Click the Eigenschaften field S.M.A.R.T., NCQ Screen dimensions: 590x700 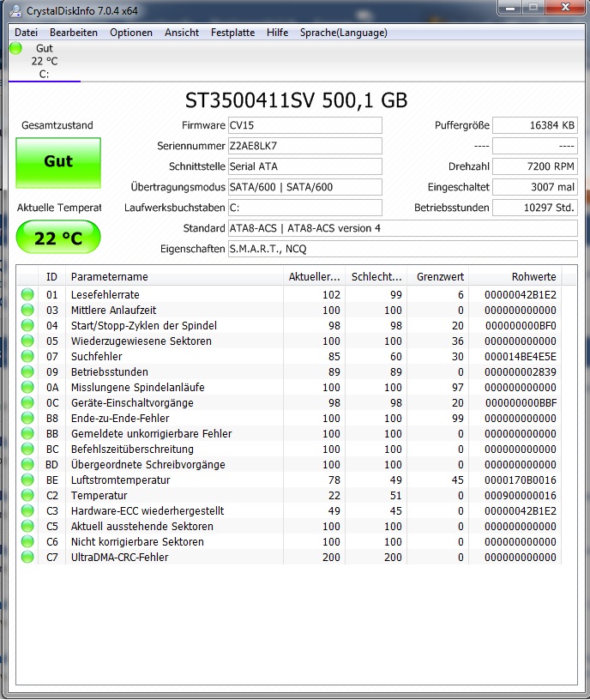[403, 249]
